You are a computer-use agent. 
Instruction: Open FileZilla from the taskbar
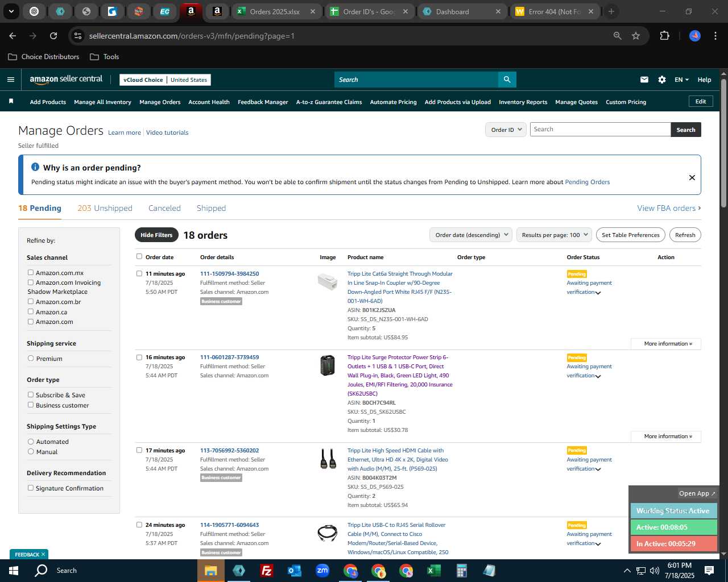tap(266, 571)
